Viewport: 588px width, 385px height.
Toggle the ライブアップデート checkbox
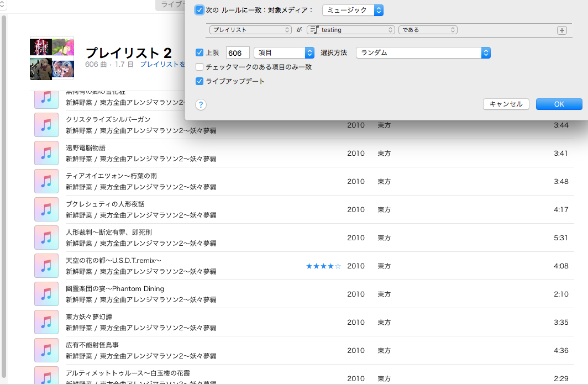(200, 81)
